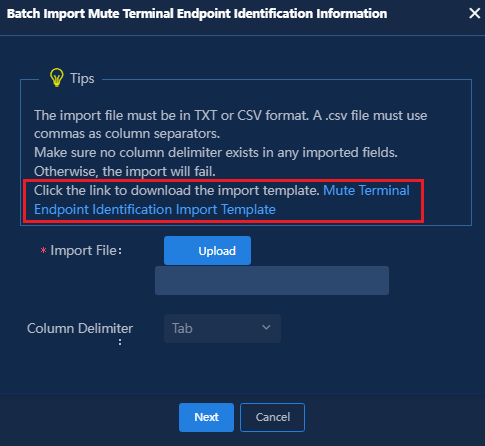This screenshot has width=485, height=446.
Task: Click the "Otherwise, the import will fail" text
Action: [125, 171]
